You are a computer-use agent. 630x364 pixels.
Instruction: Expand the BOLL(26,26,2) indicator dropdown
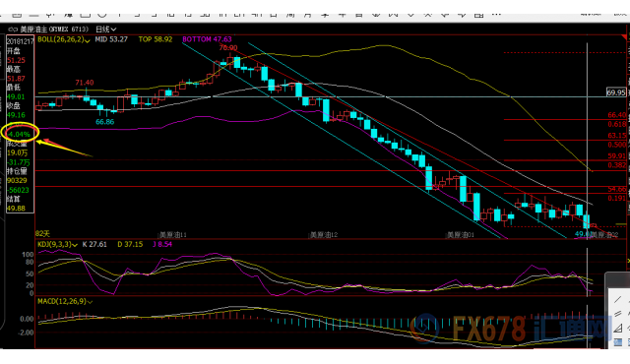click(88, 40)
